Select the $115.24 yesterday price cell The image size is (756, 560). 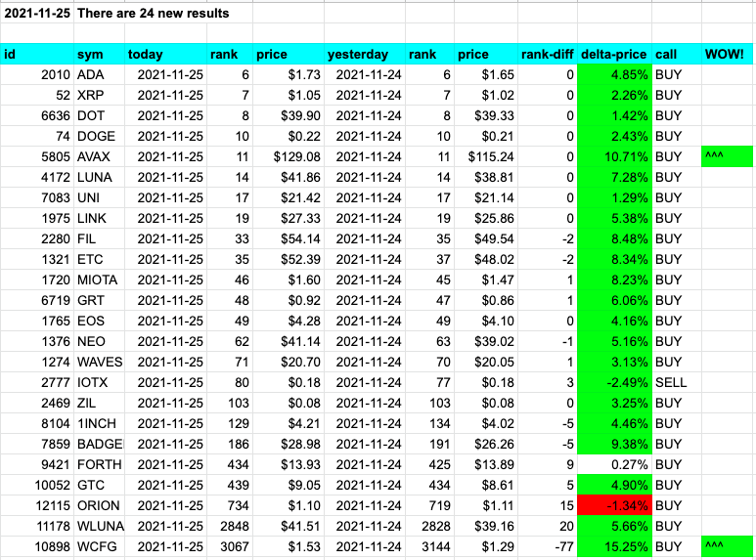click(x=486, y=156)
